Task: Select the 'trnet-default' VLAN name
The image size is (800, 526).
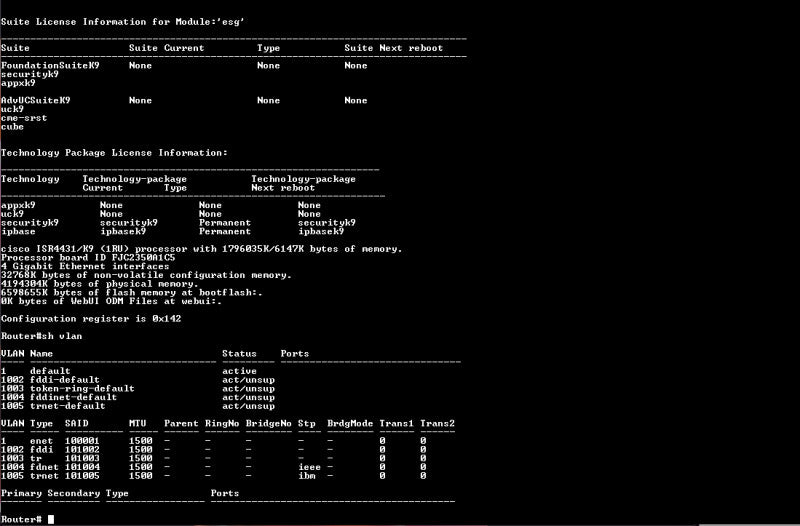Action: click(67, 406)
